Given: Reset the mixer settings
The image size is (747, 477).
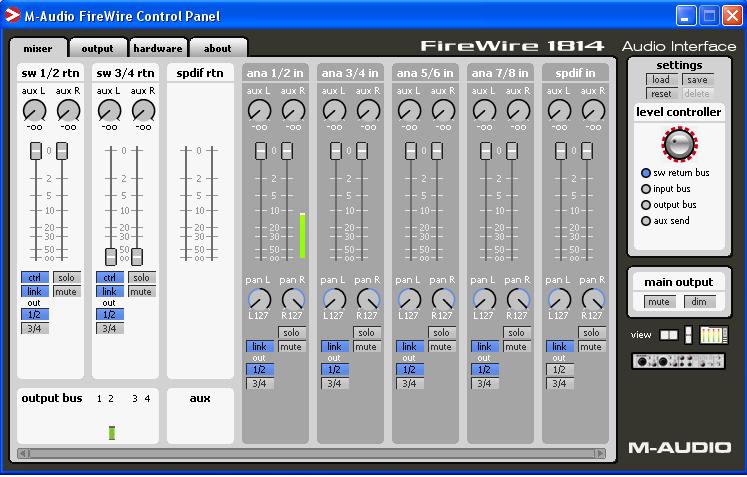Looking at the screenshot, I should 661,94.
